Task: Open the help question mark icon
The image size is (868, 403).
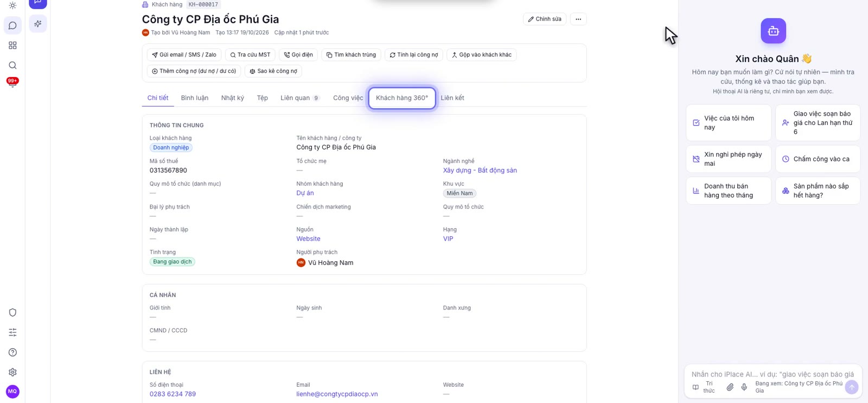Action: click(x=12, y=352)
